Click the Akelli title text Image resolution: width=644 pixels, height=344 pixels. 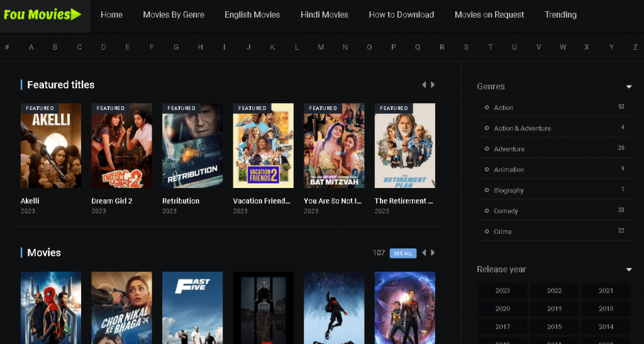click(x=30, y=201)
